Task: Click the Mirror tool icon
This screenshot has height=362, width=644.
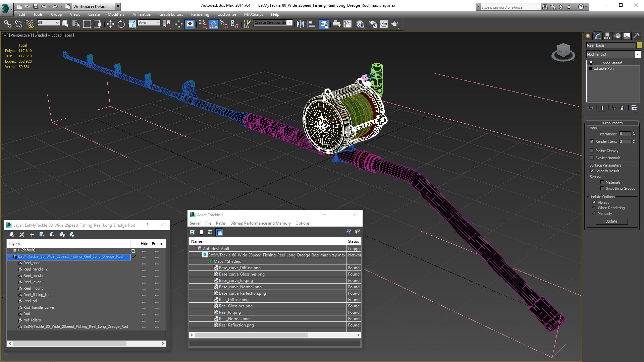Action: [x=300, y=24]
